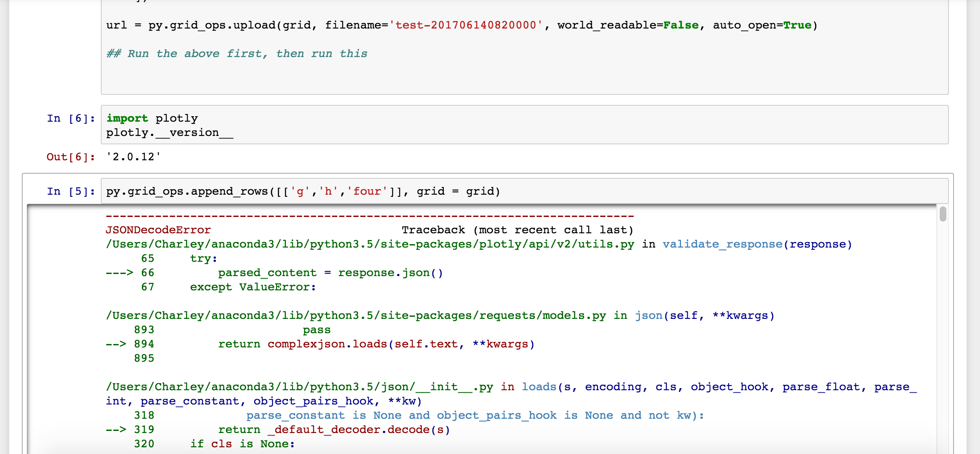This screenshot has height=454, width=980.
Task: Click the 'validate_response' function name
Action: [722, 244]
